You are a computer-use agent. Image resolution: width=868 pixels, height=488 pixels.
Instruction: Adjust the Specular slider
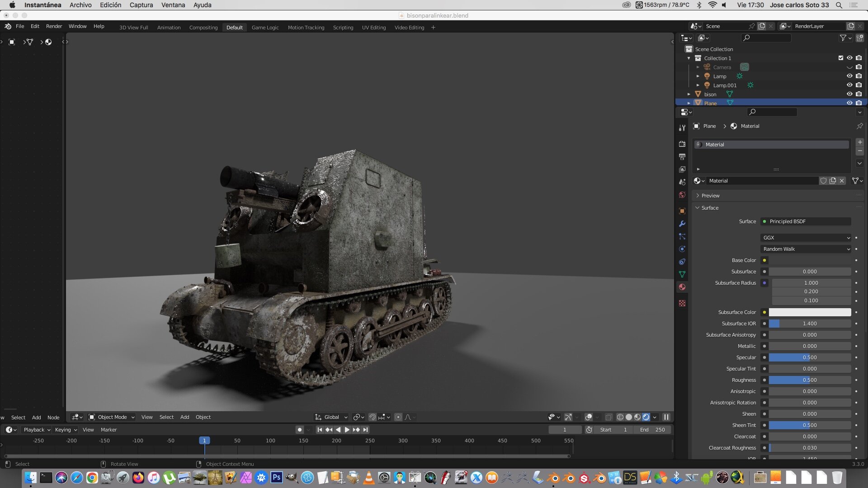(810, 357)
